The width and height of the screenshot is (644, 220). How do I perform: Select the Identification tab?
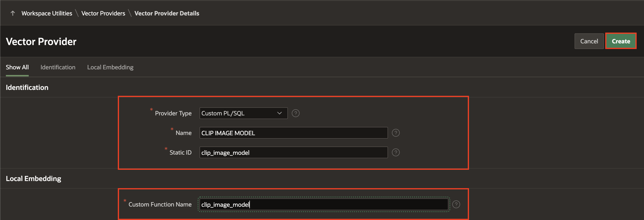[x=58, y=67]
